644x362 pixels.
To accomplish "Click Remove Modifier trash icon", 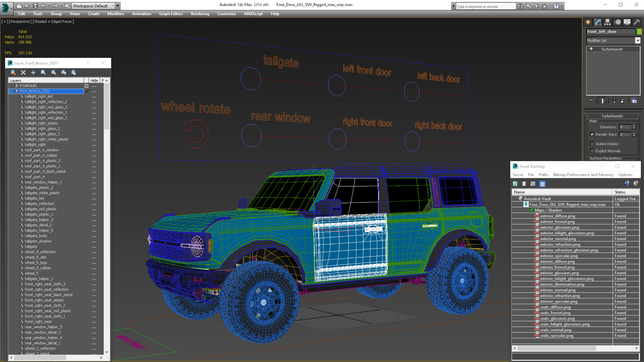I will coord(622,101).
